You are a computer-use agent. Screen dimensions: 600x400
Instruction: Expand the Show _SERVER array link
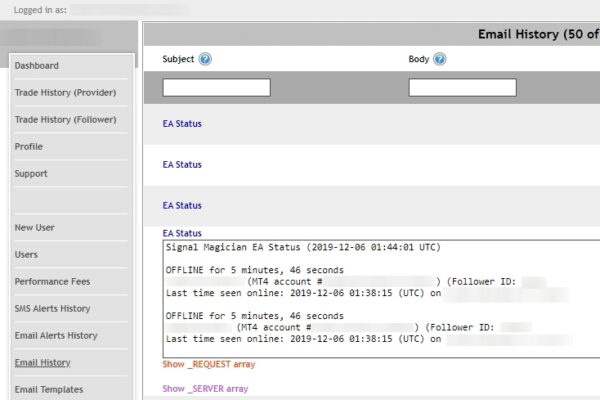point(205,389)
